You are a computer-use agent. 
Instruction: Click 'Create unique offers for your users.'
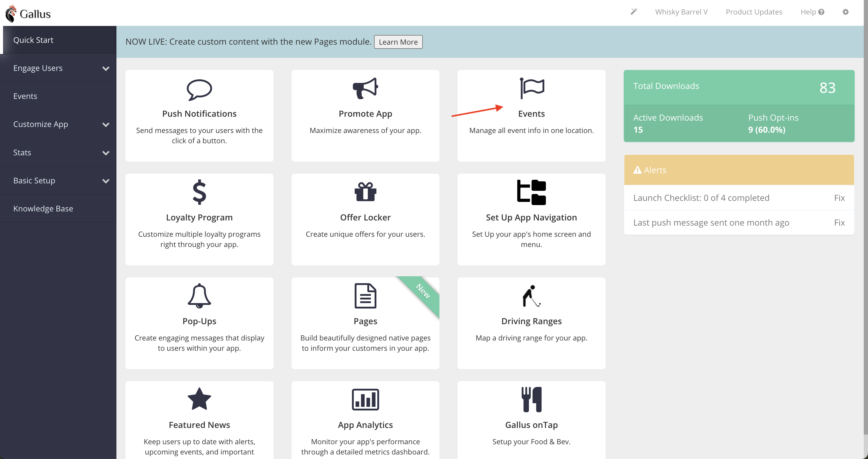365,234
